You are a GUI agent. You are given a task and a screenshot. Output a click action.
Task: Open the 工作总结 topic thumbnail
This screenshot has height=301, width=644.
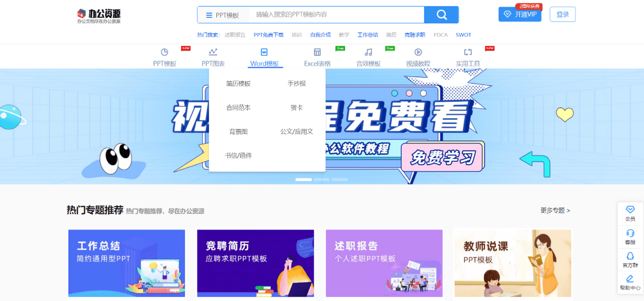point(127,263)
